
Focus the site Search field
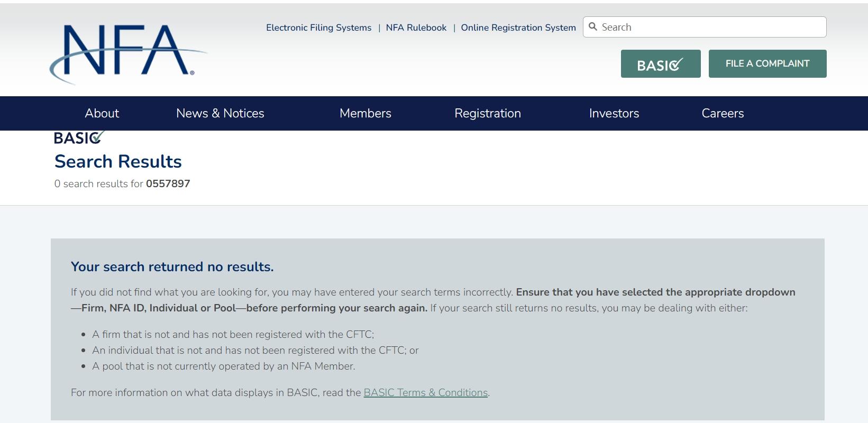[705, 27]
